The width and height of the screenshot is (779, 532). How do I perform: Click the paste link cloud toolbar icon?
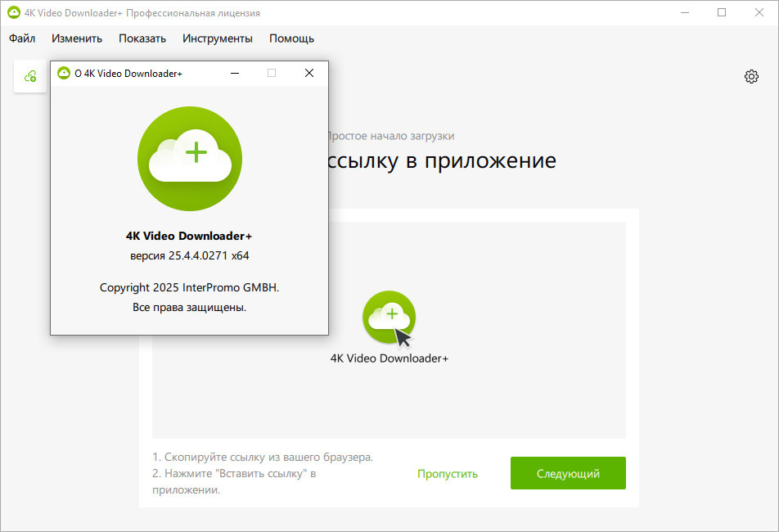30,76
